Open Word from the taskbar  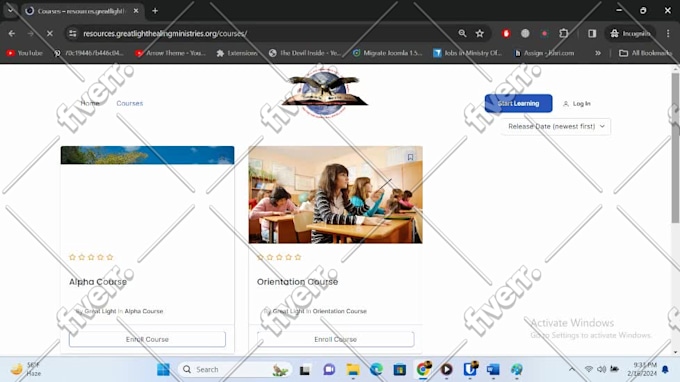[x=493, y=369]
